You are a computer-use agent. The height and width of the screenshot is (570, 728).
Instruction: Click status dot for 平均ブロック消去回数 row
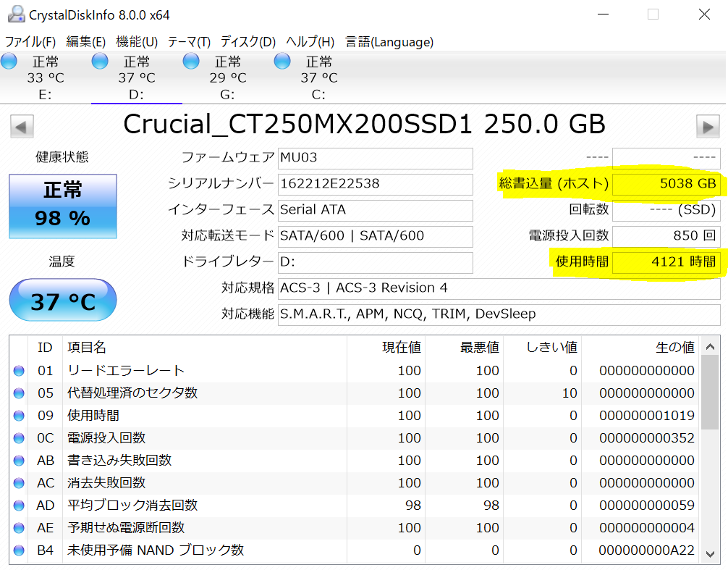pos(19,506)
